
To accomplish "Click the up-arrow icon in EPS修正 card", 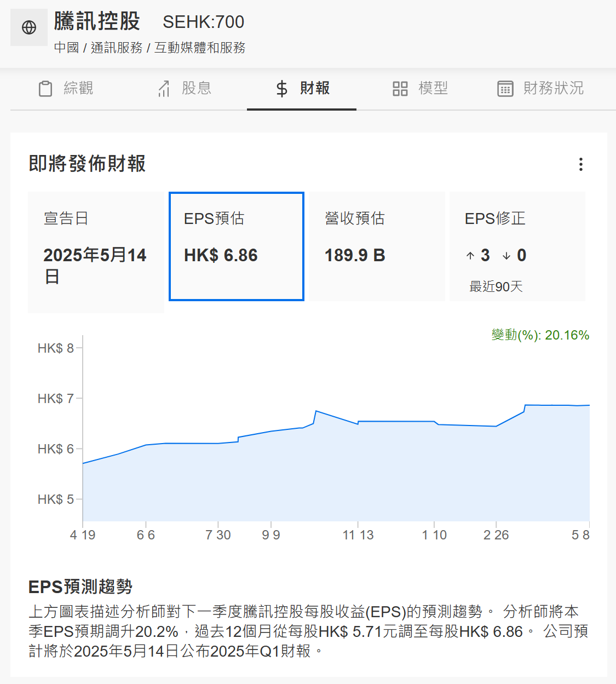I will (470, 256).
